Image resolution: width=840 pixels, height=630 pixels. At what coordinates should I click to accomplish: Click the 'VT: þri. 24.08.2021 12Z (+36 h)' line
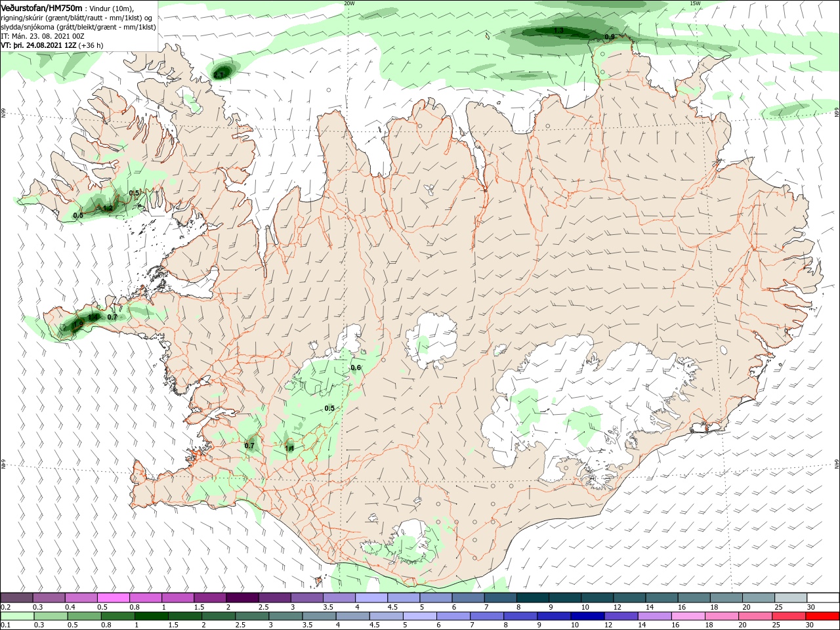pyautogui.click(x=52, y=45)
